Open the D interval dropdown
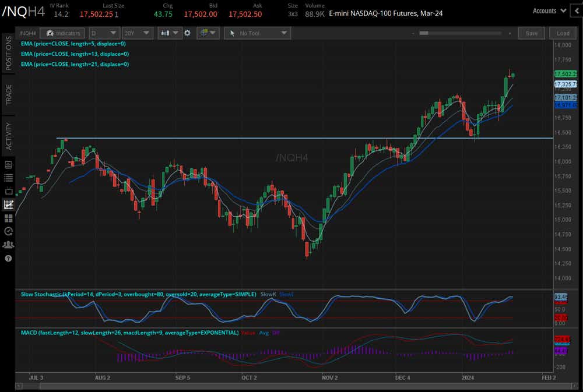583x392 pixels. 104,33
